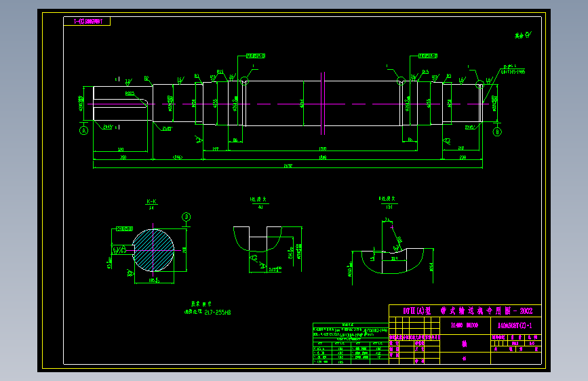Select the title text ending in "2002"
Screen dimensions: 588x381
(468, 311)
